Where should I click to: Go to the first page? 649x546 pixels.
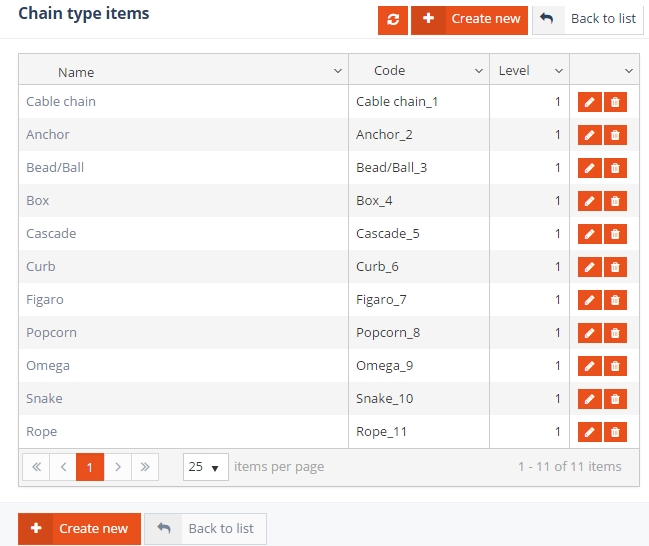tap(36, 467)
